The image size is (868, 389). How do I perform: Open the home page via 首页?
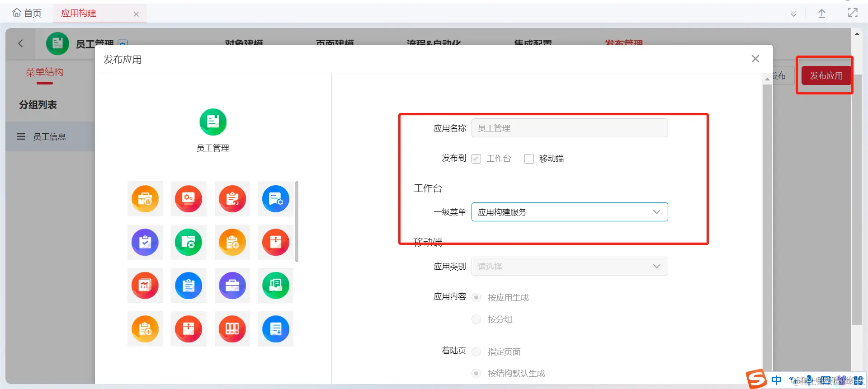click(27, 13)
